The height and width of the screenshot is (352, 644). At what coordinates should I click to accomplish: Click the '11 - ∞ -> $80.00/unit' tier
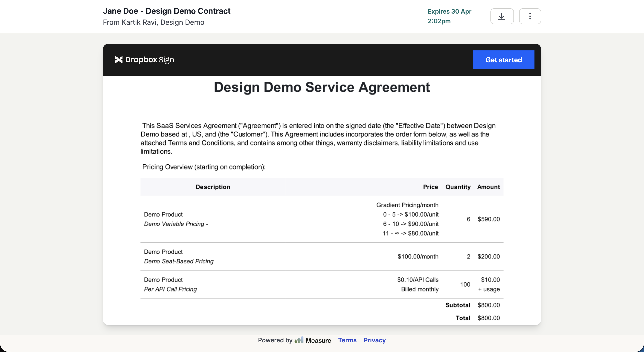(x=410, y=233)
